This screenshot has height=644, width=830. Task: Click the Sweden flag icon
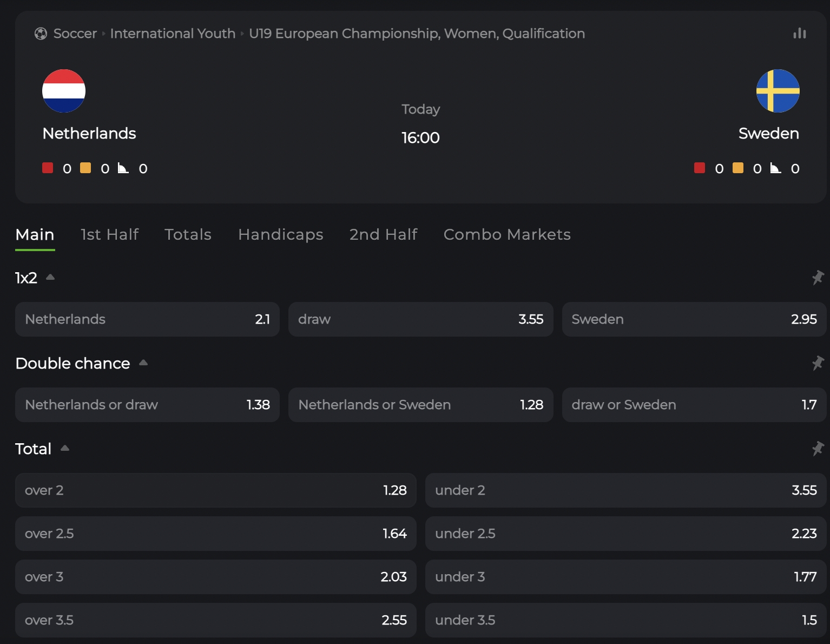pyautogui.click(x=778, y=91)
